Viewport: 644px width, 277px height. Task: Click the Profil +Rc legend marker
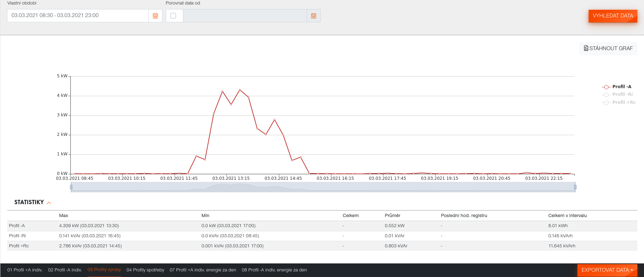606,102
